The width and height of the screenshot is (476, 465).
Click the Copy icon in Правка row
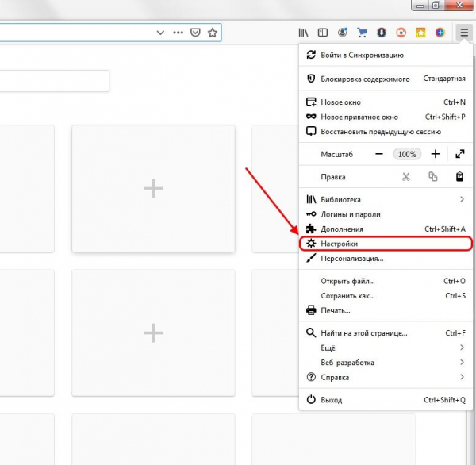pyautogui.click(x=433, y=176)
